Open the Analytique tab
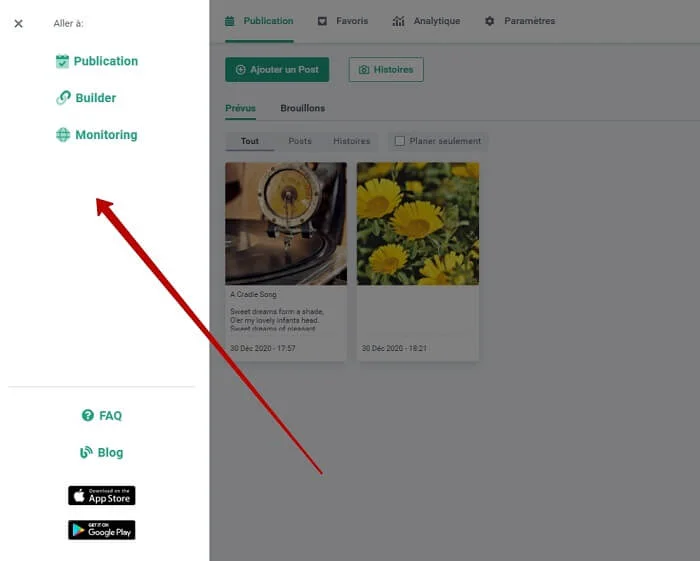The image size is (700, 561). pyautogui.click(x=426, y=21)
